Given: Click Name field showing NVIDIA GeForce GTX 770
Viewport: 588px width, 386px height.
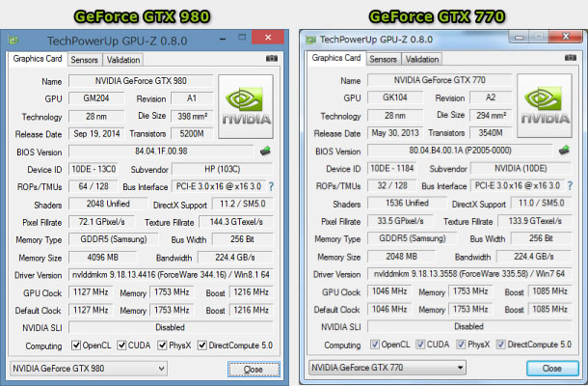Looking at the screenshot, I should 440,80.
